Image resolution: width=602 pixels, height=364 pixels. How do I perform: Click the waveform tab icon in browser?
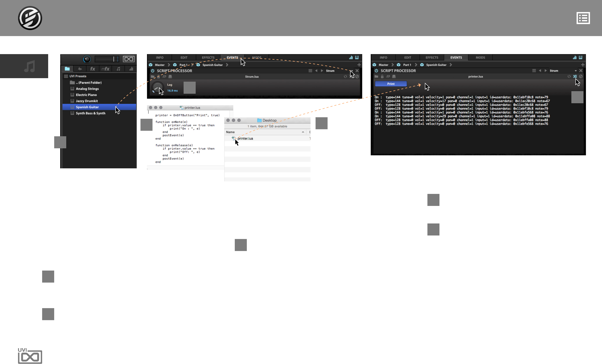point(80,69)
